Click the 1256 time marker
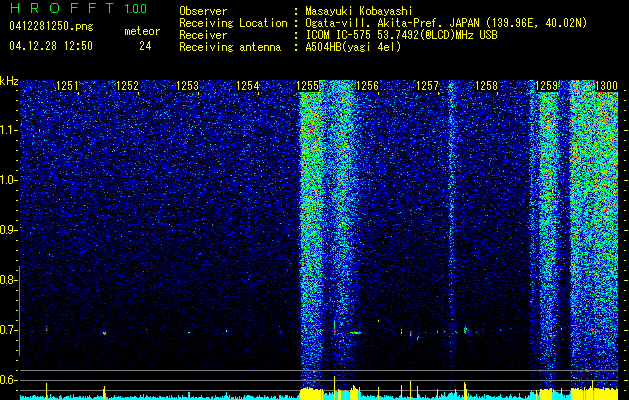The width and height of the screenshot is (629, 400). (x=367, y=86)
